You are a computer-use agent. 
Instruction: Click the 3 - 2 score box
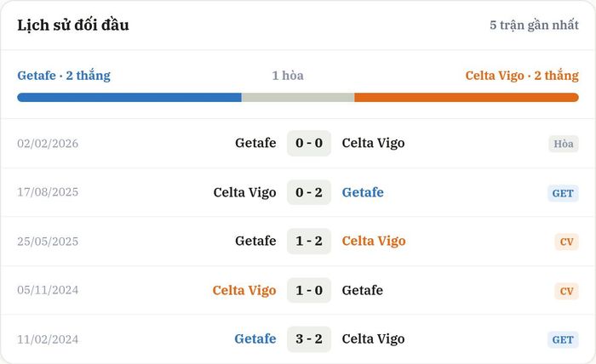click(309, 339)
